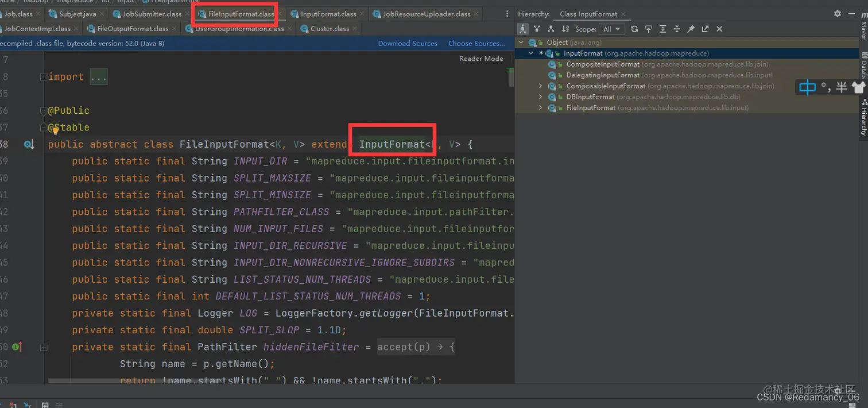Pin the hierarchy tab icon
Screen dimensions: 868x408
[x=691, y=29]
